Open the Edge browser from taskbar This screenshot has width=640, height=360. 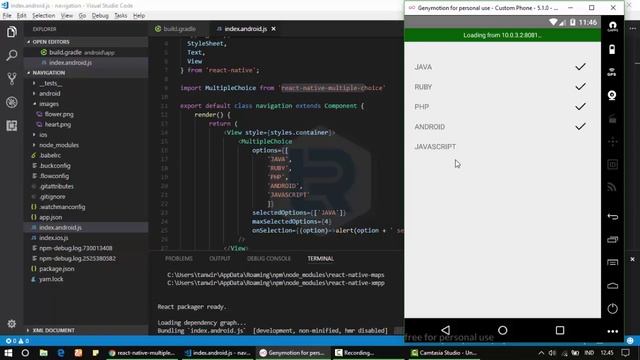tap(61, 353)
